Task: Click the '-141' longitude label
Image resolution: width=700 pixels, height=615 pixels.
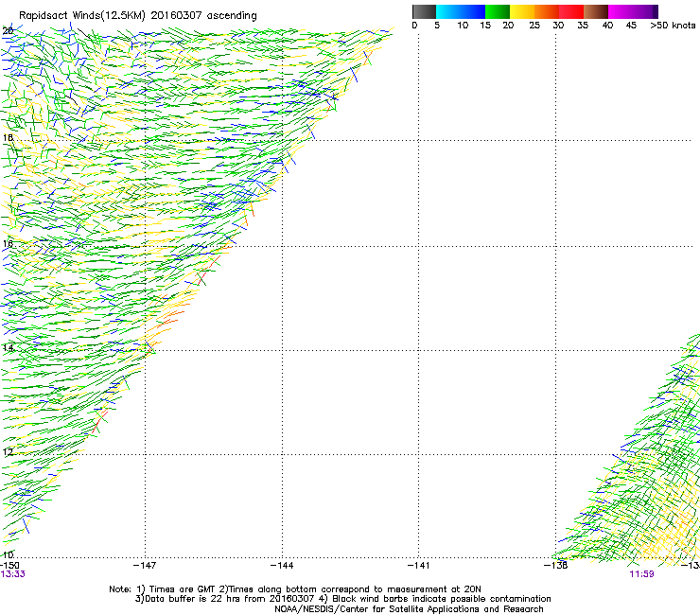Action: pyautogui.click(x=419, y=566)
